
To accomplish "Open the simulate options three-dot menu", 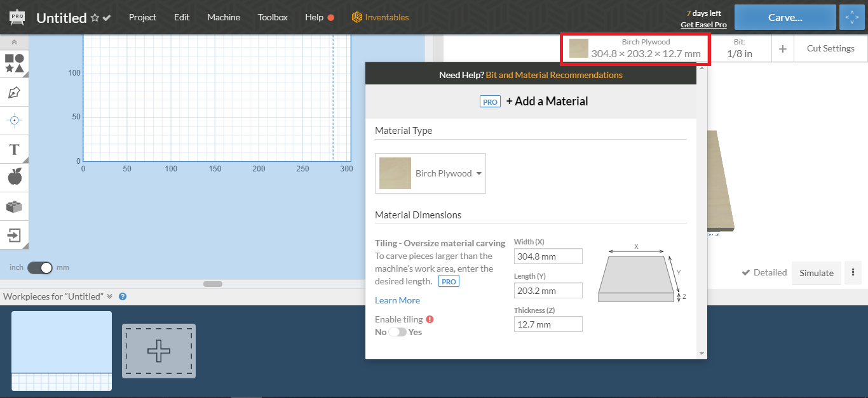I will coord(853,272).
